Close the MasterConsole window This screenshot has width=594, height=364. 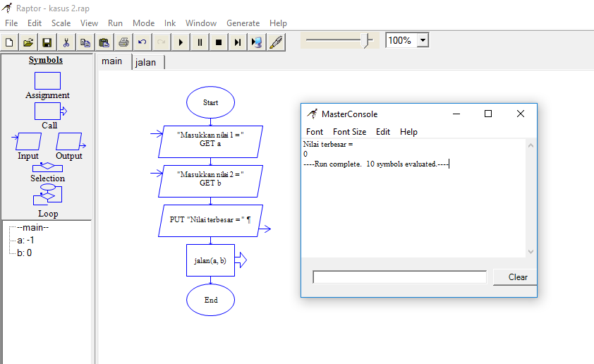[x=521, y=114]
